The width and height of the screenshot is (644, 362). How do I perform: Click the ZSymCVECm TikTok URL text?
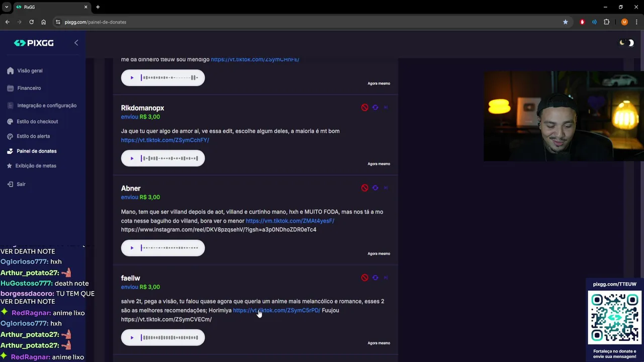167,319
